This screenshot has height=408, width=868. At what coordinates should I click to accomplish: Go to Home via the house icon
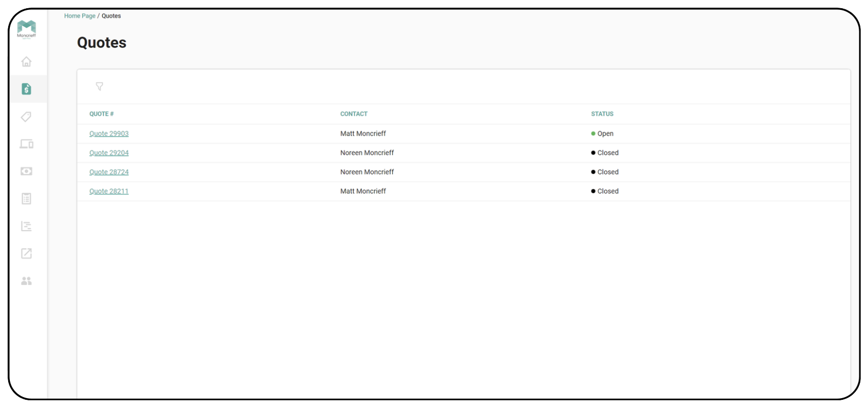click(26, 62)
